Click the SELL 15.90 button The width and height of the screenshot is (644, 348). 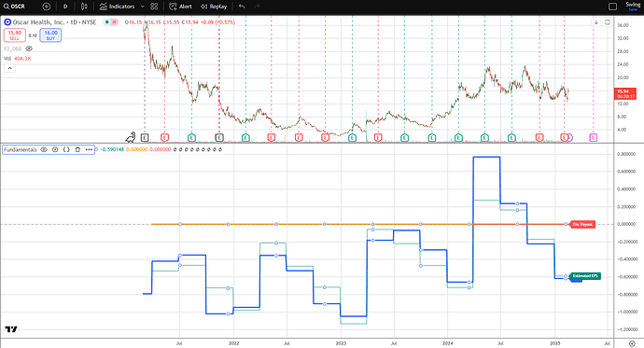(15, 35)
